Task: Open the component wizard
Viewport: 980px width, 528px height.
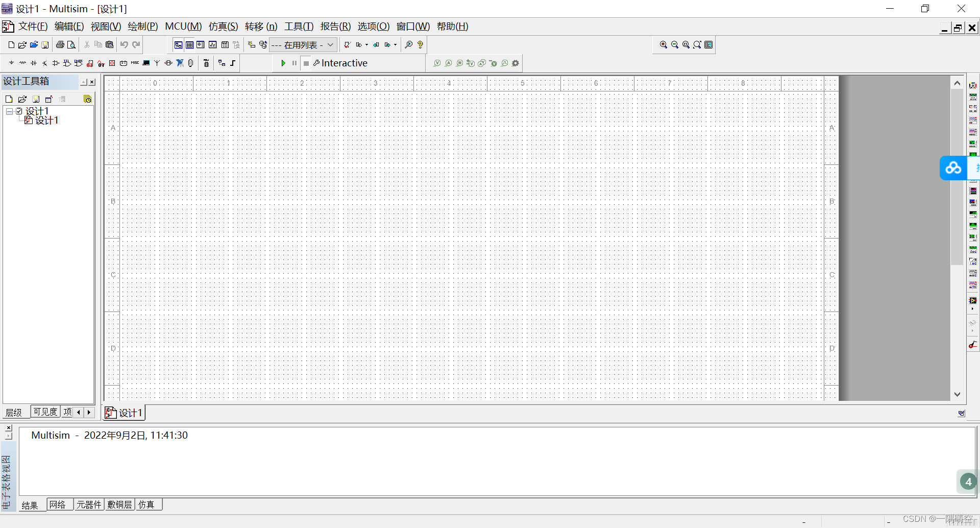Action: click(252, 45)
